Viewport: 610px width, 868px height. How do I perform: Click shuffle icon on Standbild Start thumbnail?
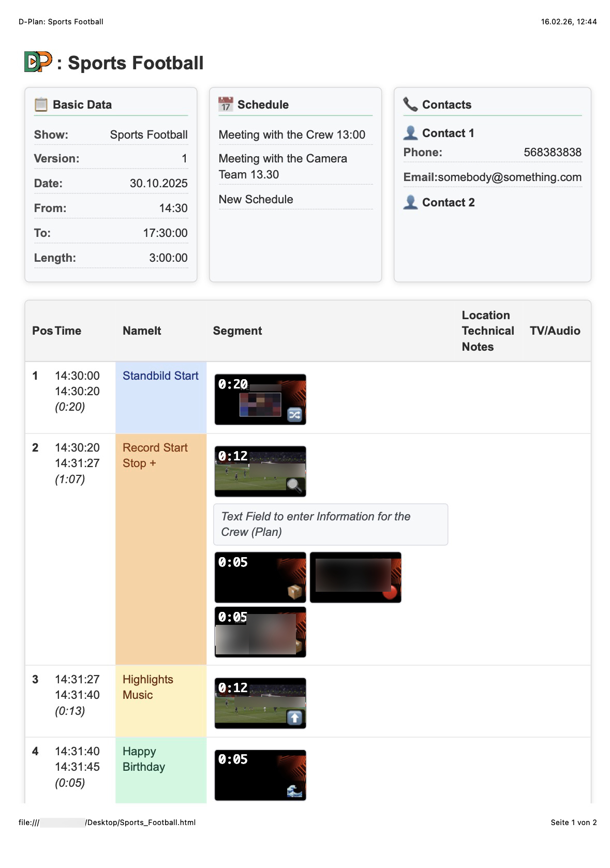pos(294,414)
